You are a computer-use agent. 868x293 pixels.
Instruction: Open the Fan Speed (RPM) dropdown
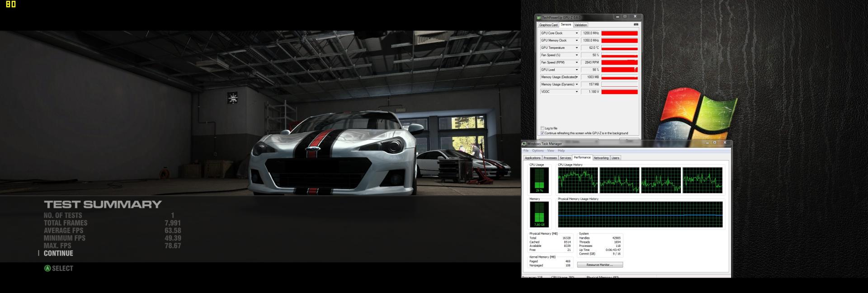(576, 62)
